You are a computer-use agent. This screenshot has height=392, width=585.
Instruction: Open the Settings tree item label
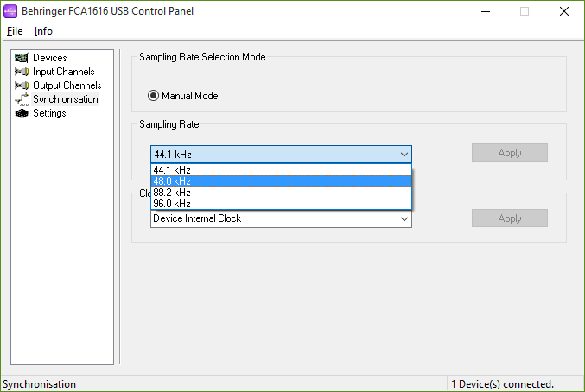point(49,113)
